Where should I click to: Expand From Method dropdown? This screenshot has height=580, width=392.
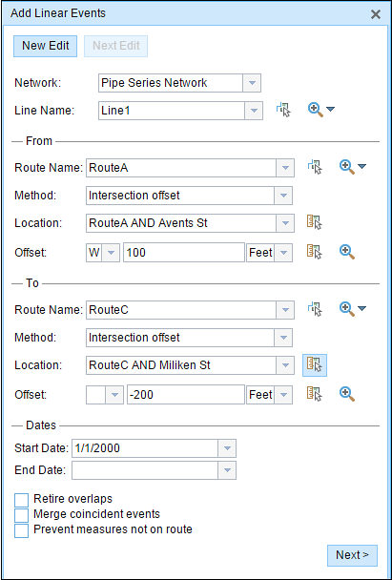[x=283, y=196]
